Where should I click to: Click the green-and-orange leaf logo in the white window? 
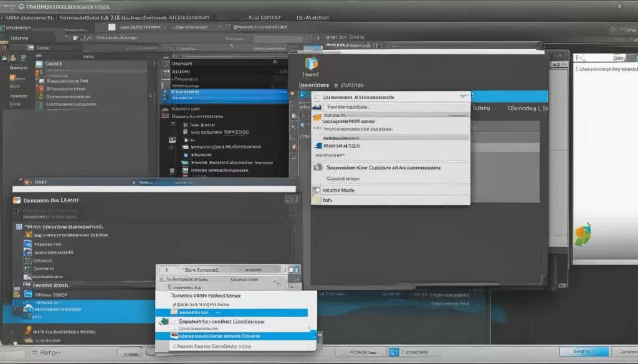(583, 235)
